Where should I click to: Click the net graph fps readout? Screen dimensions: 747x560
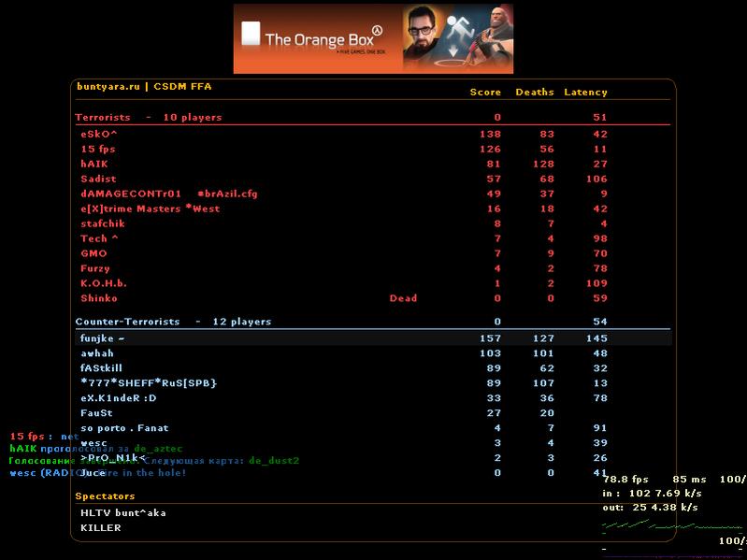625,479
